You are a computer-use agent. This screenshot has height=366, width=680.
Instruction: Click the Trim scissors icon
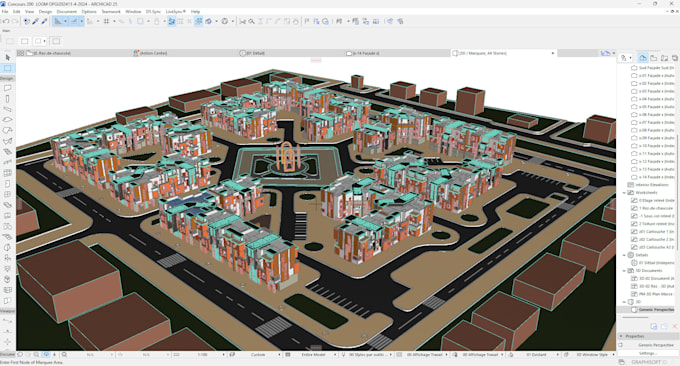coord(242,21)
